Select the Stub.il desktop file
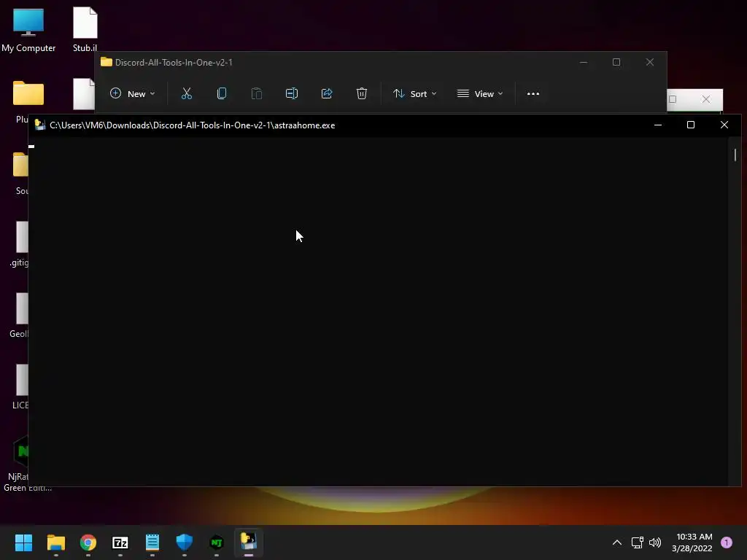747x560 pixels. click(x=85, y=30)
